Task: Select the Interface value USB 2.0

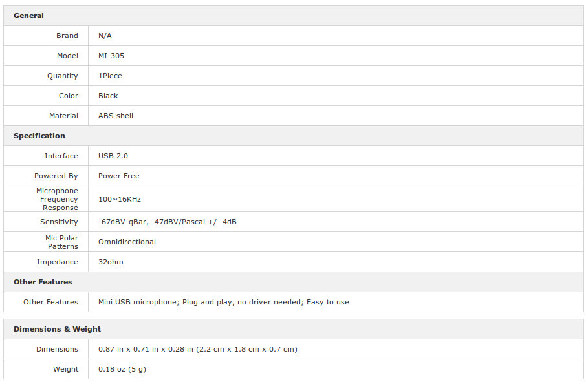Action: coord(113,156)
